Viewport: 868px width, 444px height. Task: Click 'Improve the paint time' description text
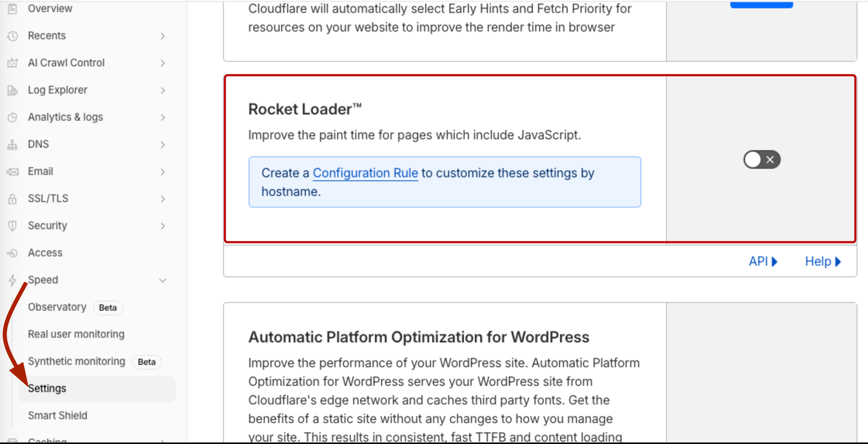415,135
